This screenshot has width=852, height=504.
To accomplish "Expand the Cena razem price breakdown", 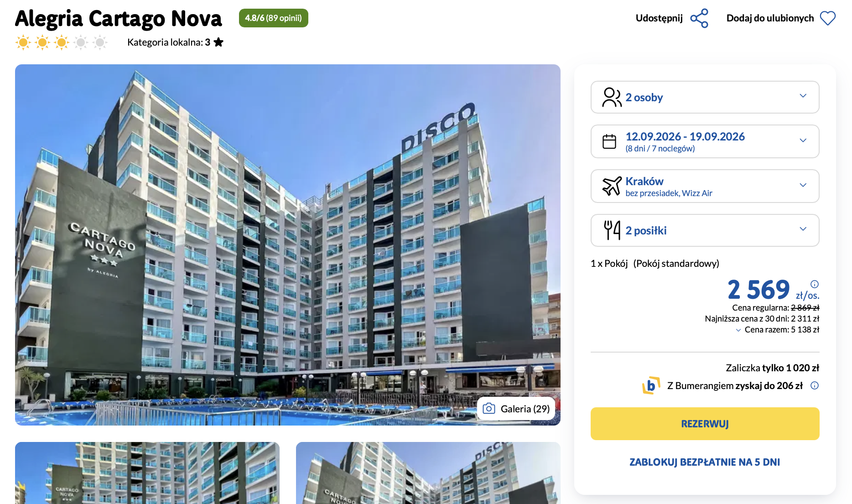I will coord(777,330).
